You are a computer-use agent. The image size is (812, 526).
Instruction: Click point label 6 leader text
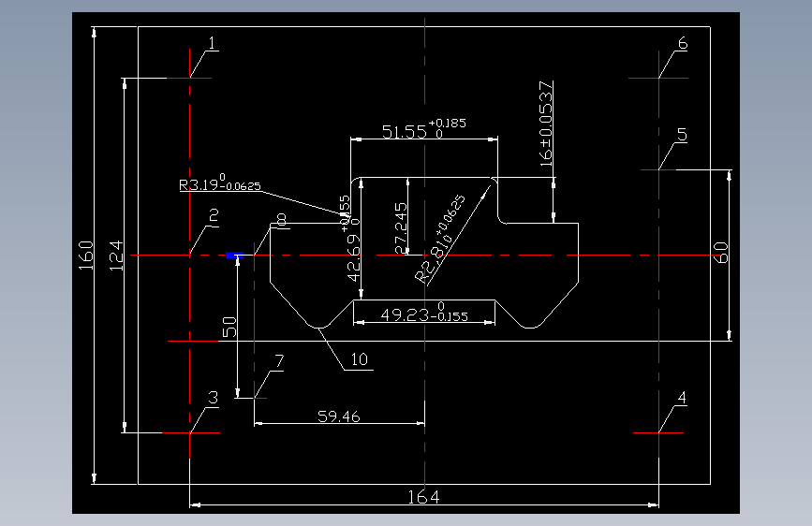pos(683,43)
